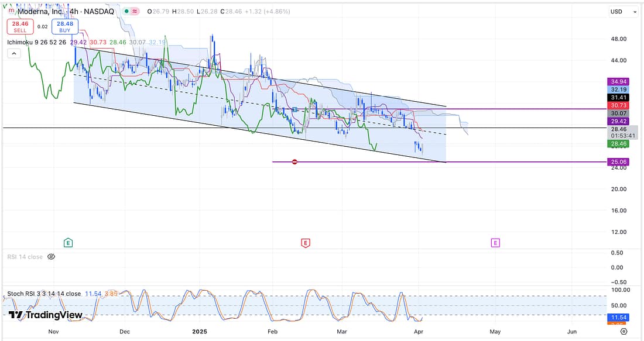Toggle visibility of the RSI 14 indicator

(51, 257)
